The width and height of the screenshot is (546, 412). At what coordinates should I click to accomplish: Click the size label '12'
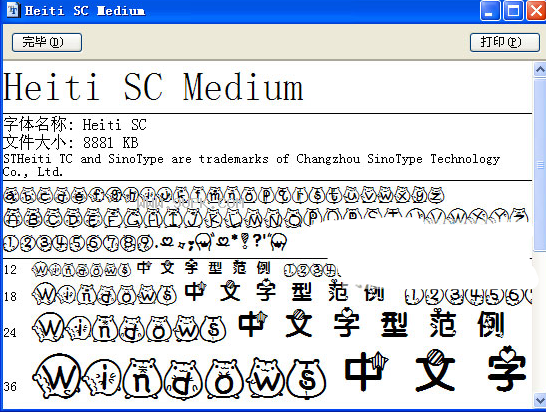pos(10,270)
